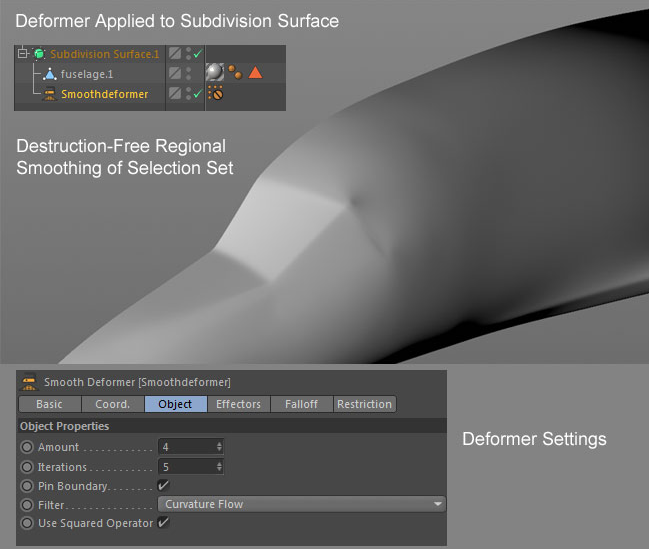Toggle the Pin Boundary checkbox
The height and width of the screenshot is (549, 649).
click(163, 485)
